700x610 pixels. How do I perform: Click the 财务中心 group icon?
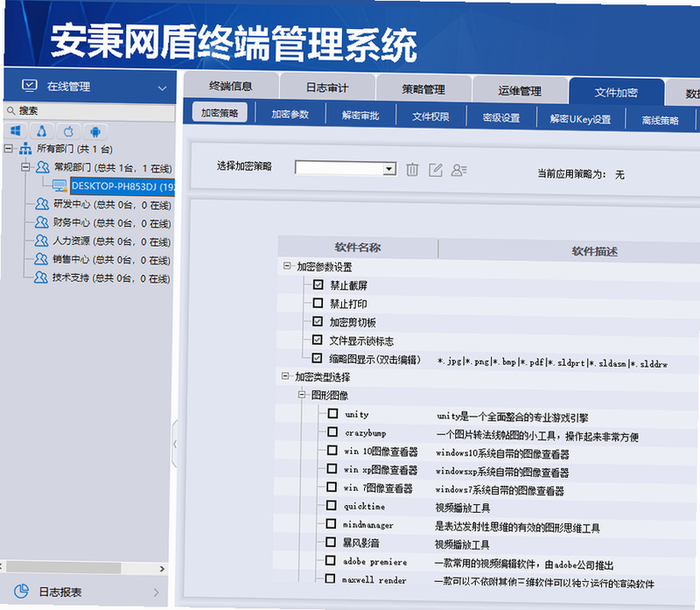(41, 222)
